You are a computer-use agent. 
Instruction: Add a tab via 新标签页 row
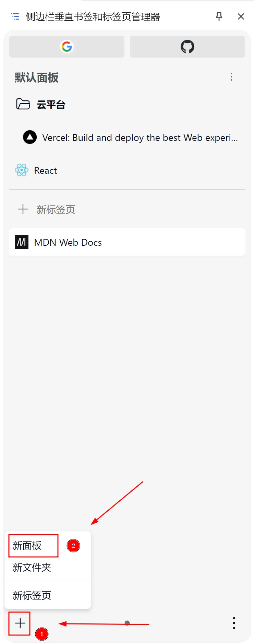pos(127,209)
